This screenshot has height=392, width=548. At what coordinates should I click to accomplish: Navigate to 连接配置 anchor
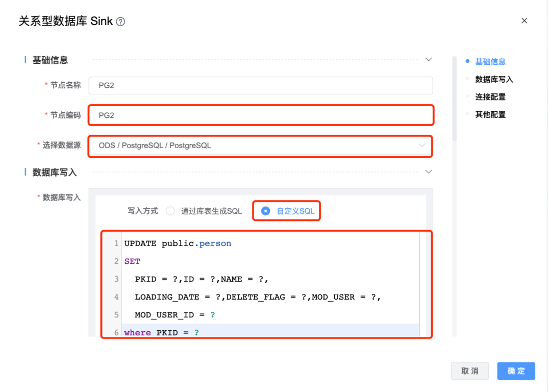point(490,97)
